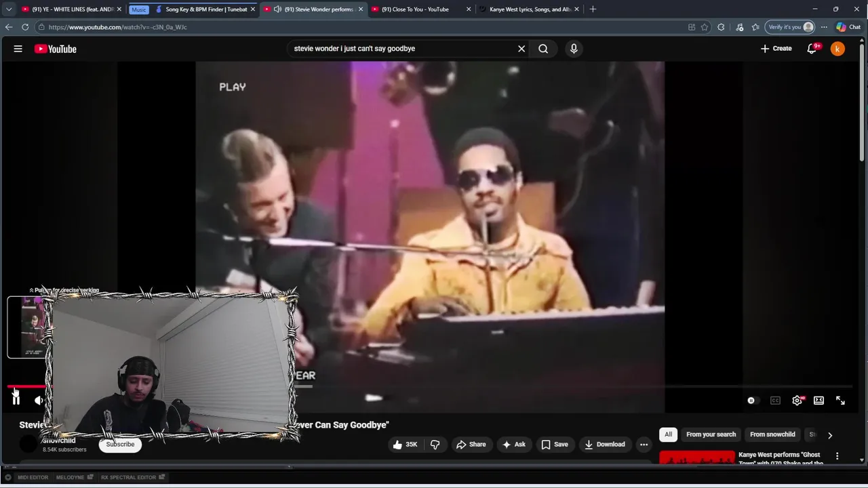The image size is (868, 488).
Task: Select the From your search chip
Action: pos(711,434)
